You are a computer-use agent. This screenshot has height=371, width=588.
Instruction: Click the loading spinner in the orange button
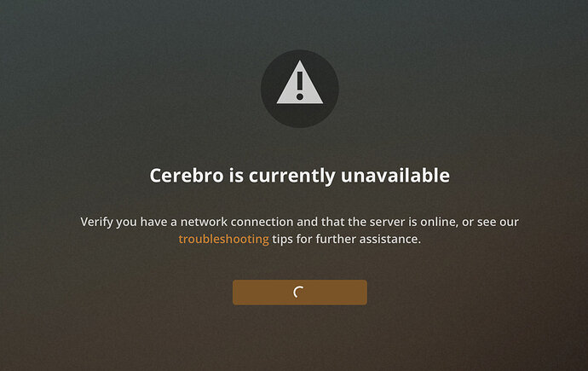298,292
